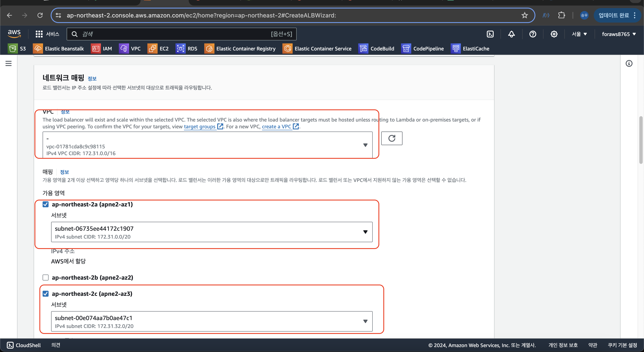Open the side navigation hamburger menu
The height and width of the screenshot is (352, 644).
coord(9,63)
